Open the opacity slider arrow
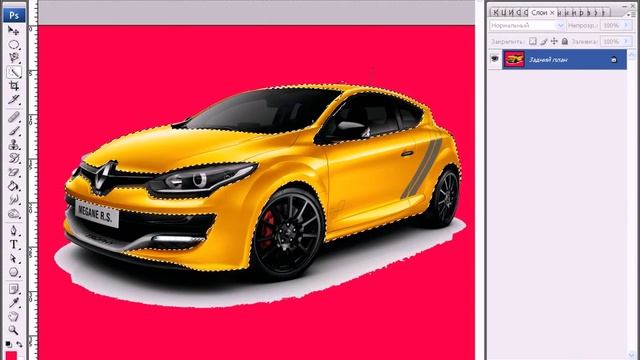This screenshot has height=360, width=640. click(x=627, y=25)
